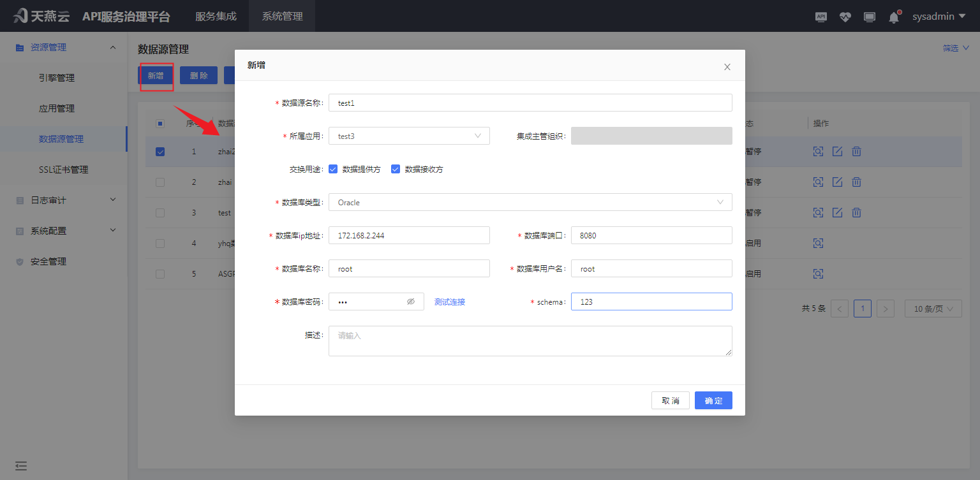Open notifications via the bell icon
This screenshot has height=480, width=980.
893,17
